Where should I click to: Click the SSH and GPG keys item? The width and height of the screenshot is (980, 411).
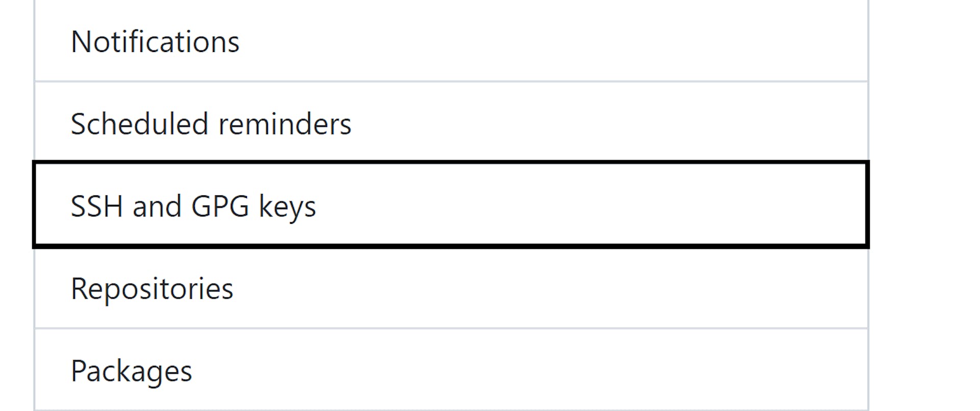[193, 206]
